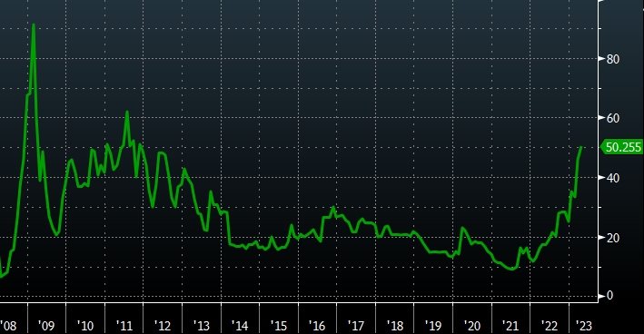
Task: Select the '21 year label on timeline
Action: (x=510, y=326)
